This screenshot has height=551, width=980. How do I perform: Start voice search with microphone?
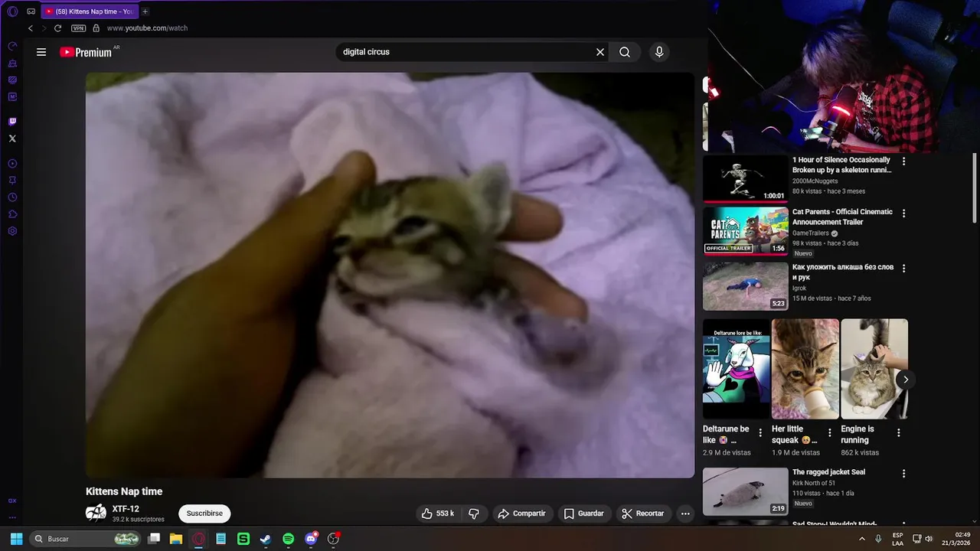pos(659,52)
